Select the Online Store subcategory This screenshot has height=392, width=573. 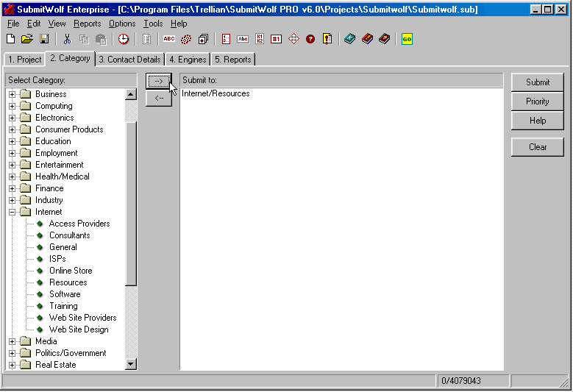point(71,271)
